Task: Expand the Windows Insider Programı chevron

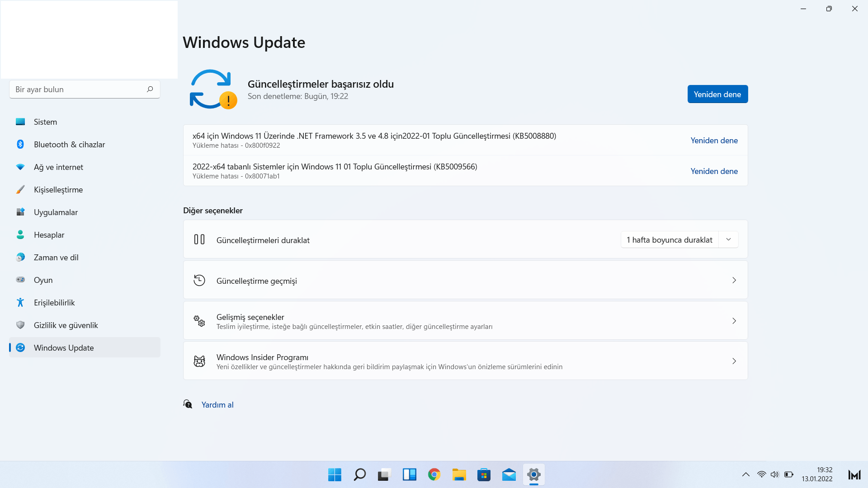Action: pos(734,361)
